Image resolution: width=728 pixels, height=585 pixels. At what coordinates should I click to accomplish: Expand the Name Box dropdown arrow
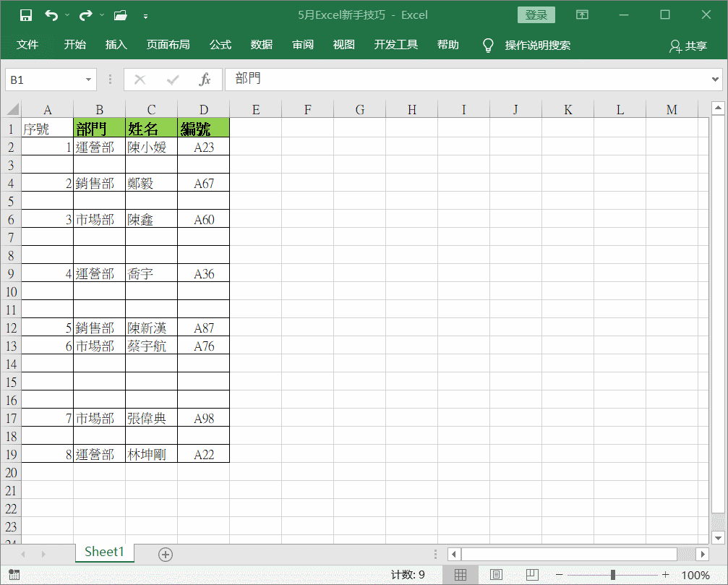point(88,80)
